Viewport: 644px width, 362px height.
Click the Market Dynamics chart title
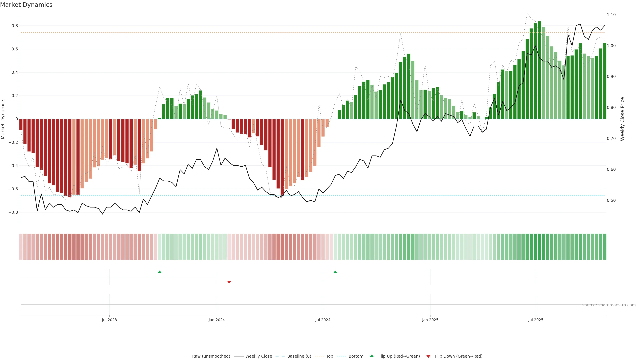(26, 5)
